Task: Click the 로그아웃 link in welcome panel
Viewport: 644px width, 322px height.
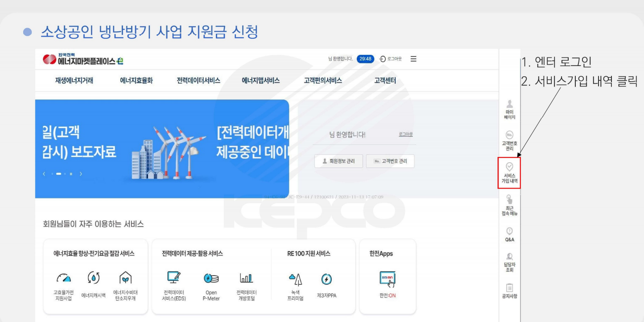Action: point(405,135)
